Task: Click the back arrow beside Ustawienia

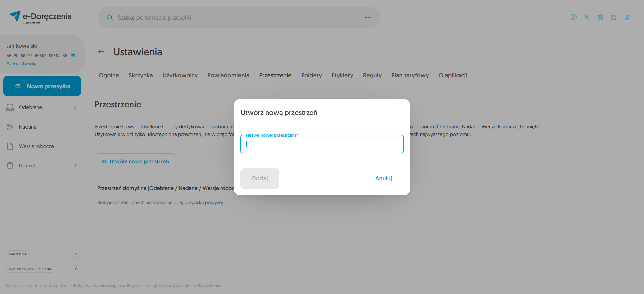Action: pos(101,52)
